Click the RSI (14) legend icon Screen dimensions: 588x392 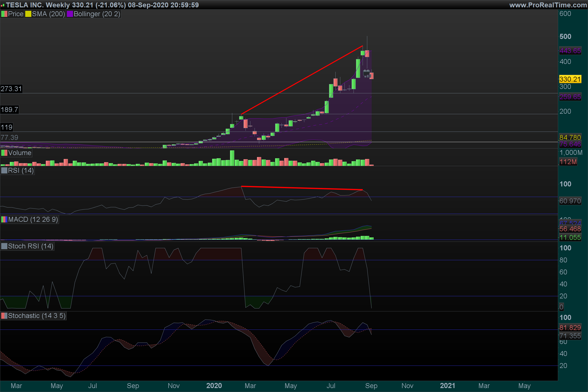pos(4,171)
